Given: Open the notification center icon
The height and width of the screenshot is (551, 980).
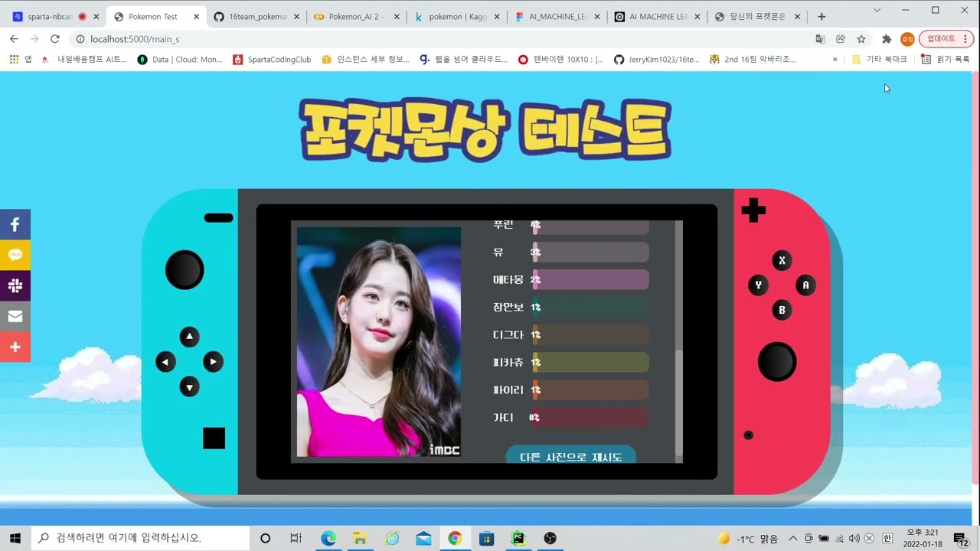Looking at the screenshot, I should coord(962,538).
